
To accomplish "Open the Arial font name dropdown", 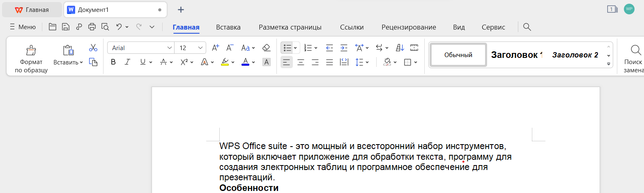I will (170, 48).
